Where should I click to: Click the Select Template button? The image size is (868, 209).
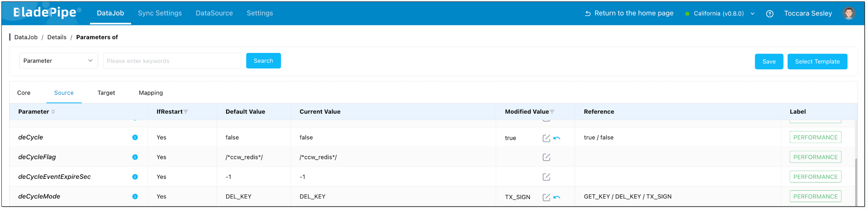pyautogui.click(x=817, y=62)
